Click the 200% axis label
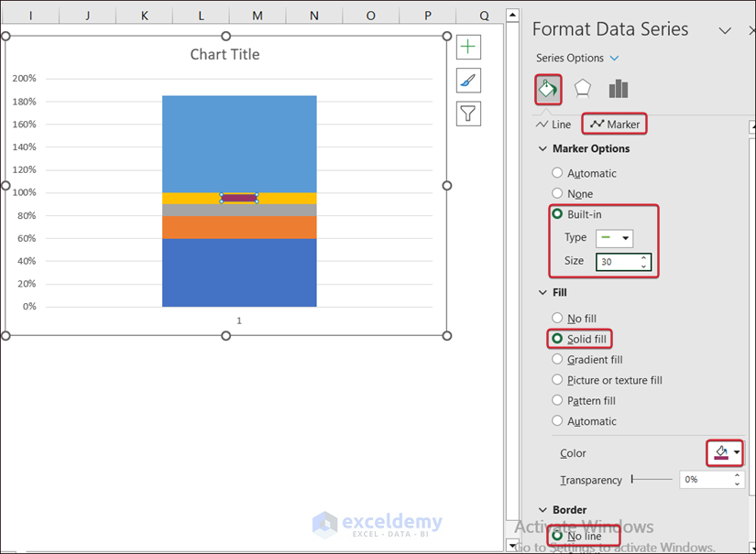The image size is (756, 554). click(24, 78)
